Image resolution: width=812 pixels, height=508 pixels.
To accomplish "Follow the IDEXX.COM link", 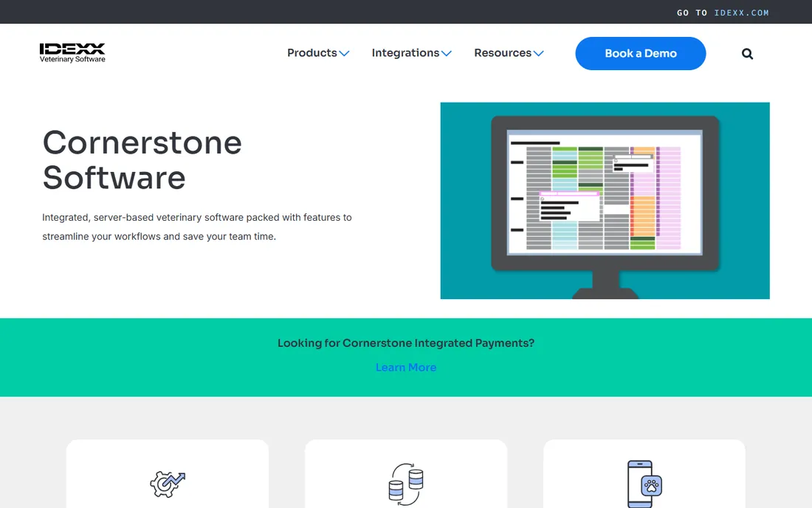I will 742,13.
